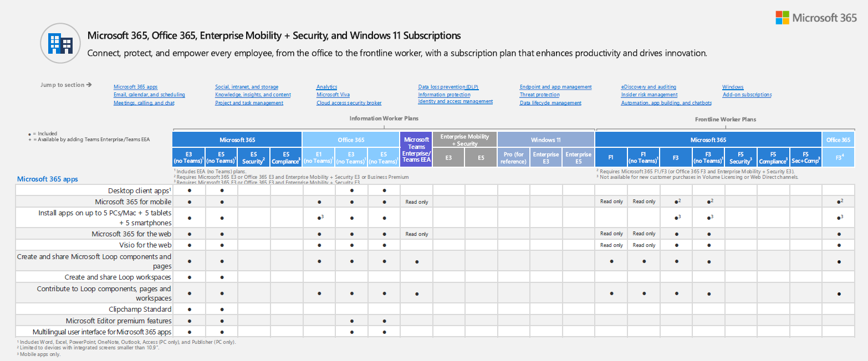Jump to Project and task management
The width and height of the screenshot is (868, 361).
(249, 103)
